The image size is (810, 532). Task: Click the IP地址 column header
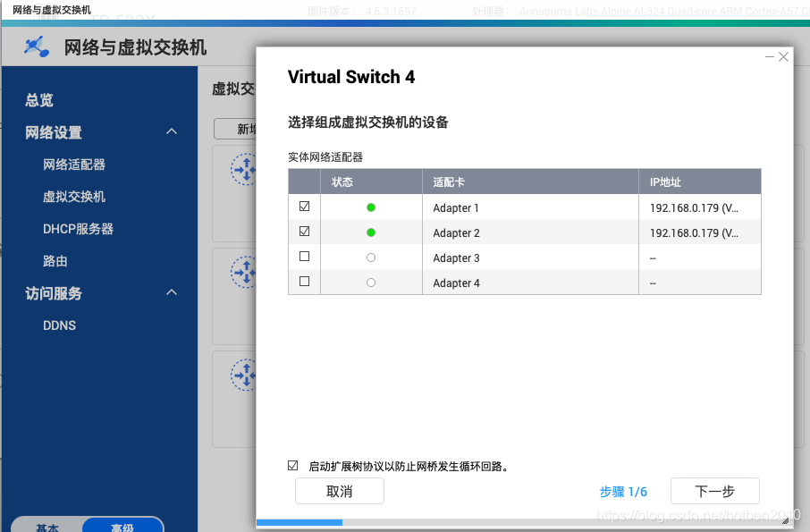click(700, 182)
